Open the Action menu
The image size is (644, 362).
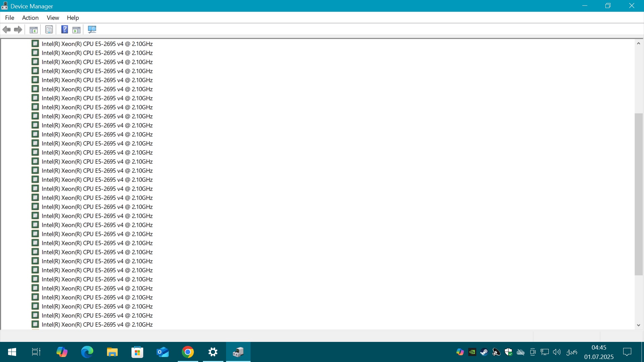pos(30,18)
